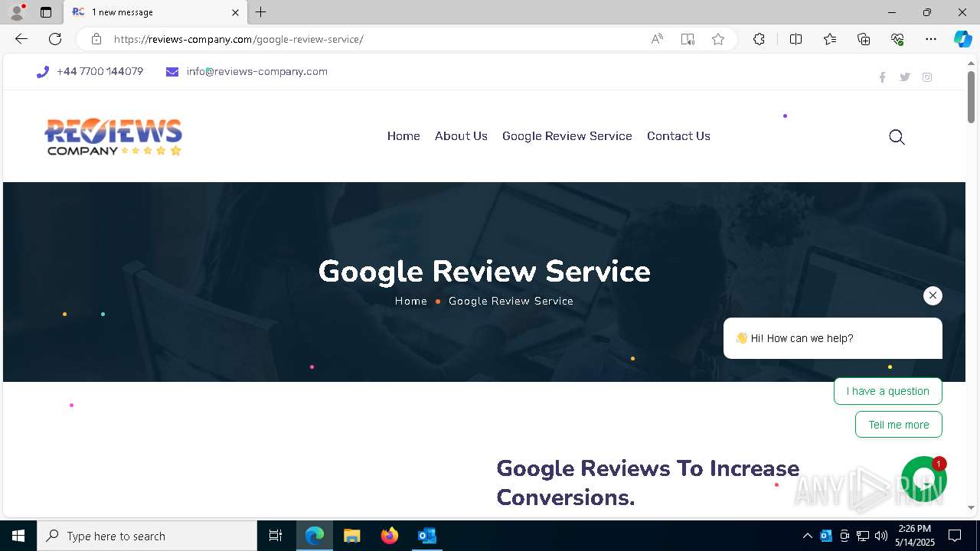Click the Reviews Company logo
Viewport: 980px width, 551px height.
tap(113, 137)
